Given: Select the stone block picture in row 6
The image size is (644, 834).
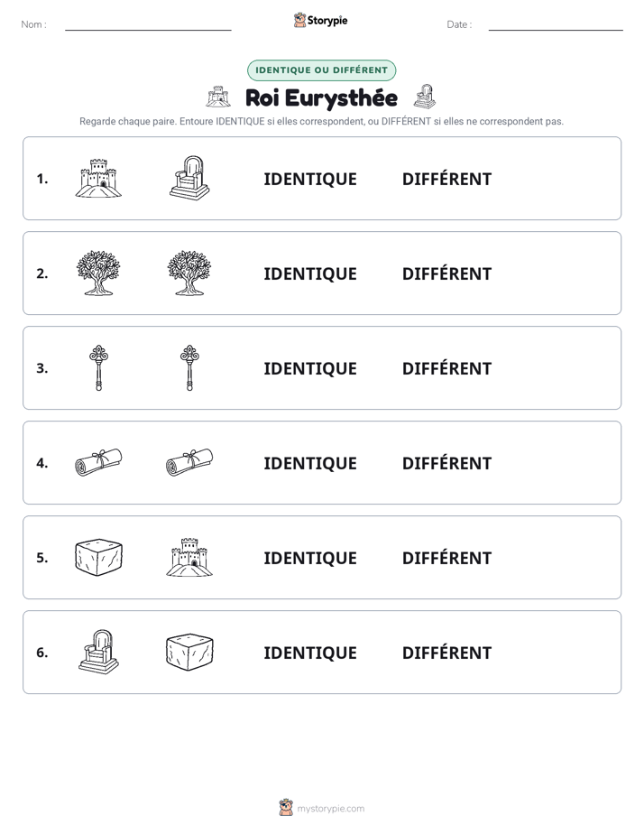Looking at the screenshot, I should point(189,652).
